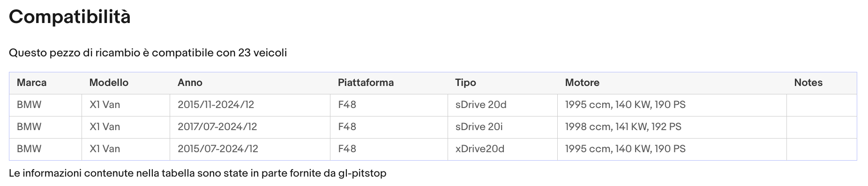This screenshot has width=868, height=186.
Task: Click the X1 Van cell in the xDrive20d row
Action: tap(126, 149)
